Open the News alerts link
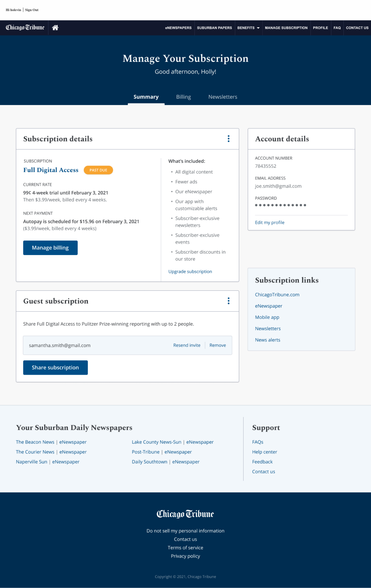This screenshot has height=588, width=371. 268,340
